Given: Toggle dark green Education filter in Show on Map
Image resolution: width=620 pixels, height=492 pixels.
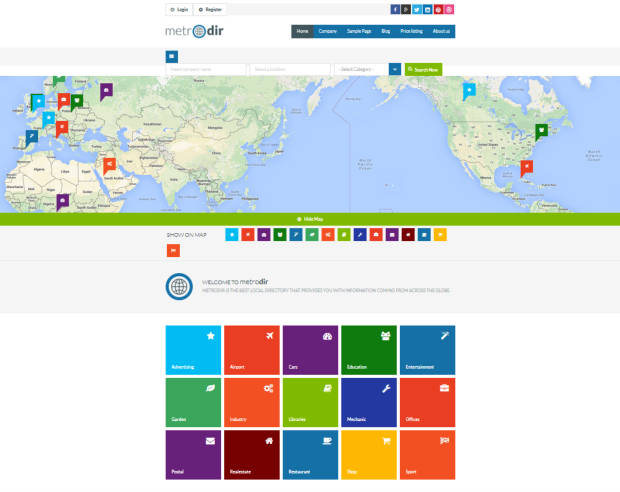Looking at the screenshot, I should tap(280, 235).
